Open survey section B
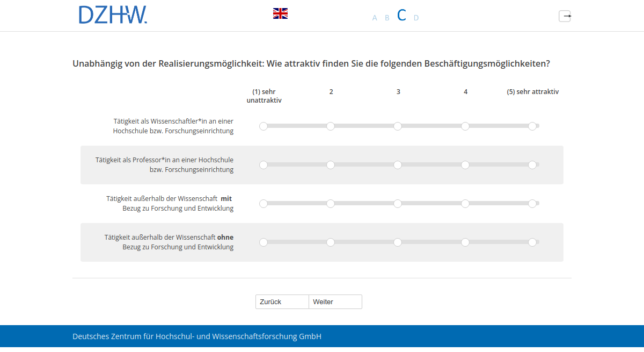This screenshot has height=352, width=644. 387,18
